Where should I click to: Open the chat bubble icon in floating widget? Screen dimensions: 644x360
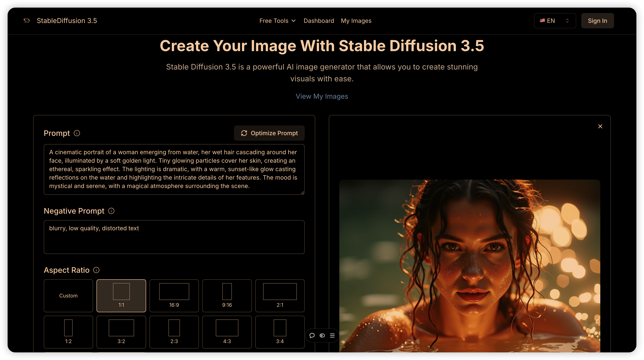312,335
